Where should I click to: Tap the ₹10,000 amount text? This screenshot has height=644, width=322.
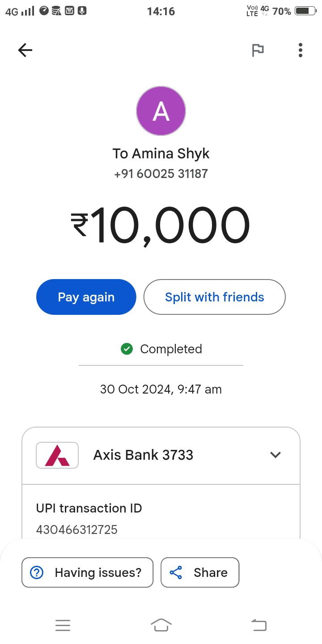coord(160,225)
